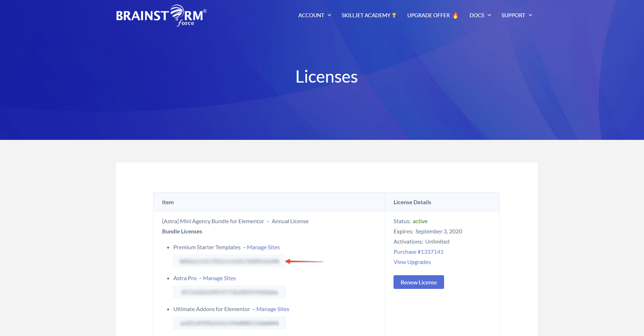
Task: Click the Renew License button
Action: [x=419, y=282]
